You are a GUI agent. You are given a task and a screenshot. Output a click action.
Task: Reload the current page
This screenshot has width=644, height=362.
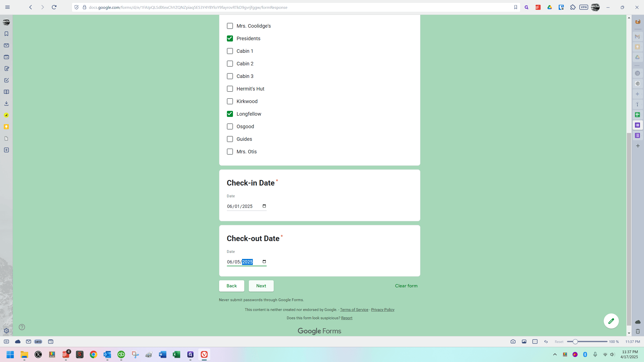pyautogui.click(x=54, y=7)
